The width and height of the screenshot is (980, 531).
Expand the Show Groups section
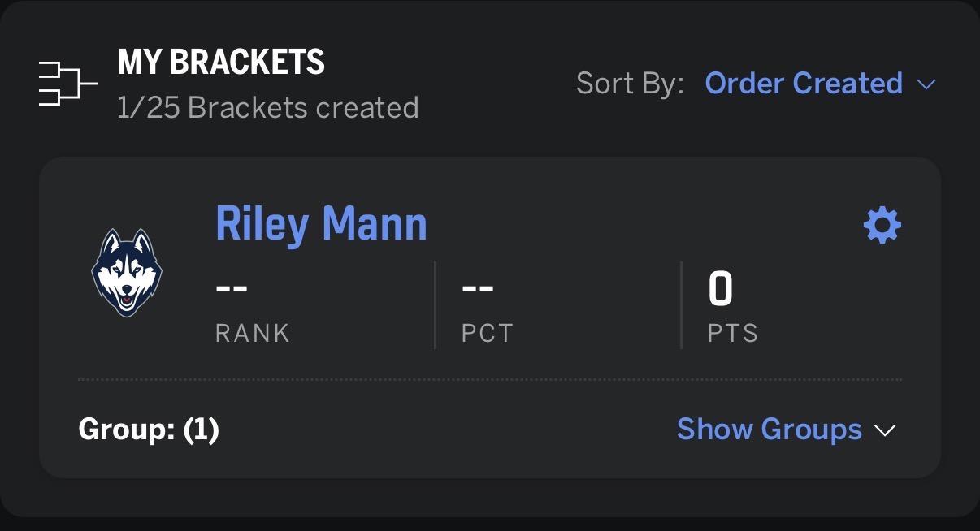pos(769,429)
